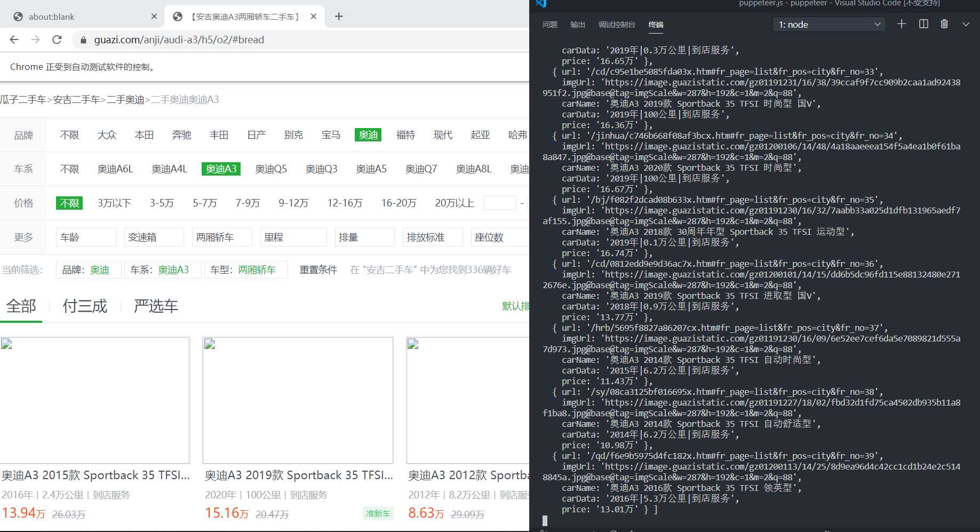Split the VS Code terminal
Image resolution: width=980 pixels, height=532 pixels.
pyautogui.click(x=923, y=24)
